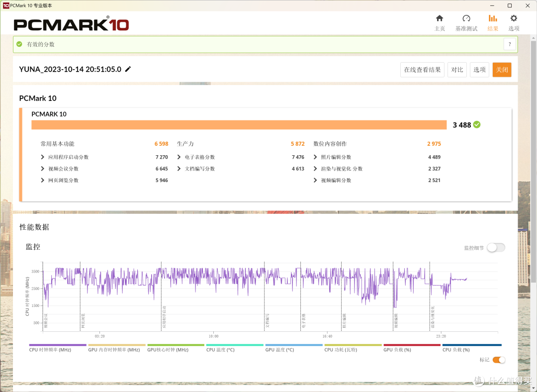Click result name YUNA_2023-10-14 20:51:05.0
The height and width of the screenshot is (392, 537).
[70, 69]
